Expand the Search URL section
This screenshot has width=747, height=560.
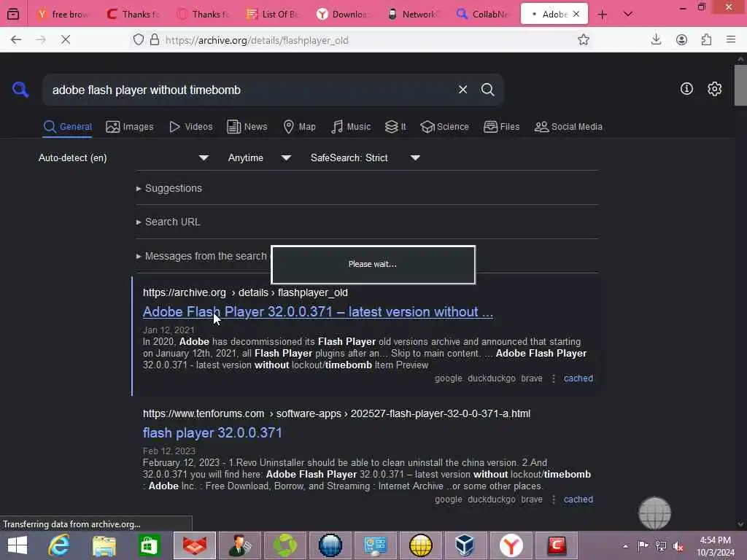coord(169,222)
